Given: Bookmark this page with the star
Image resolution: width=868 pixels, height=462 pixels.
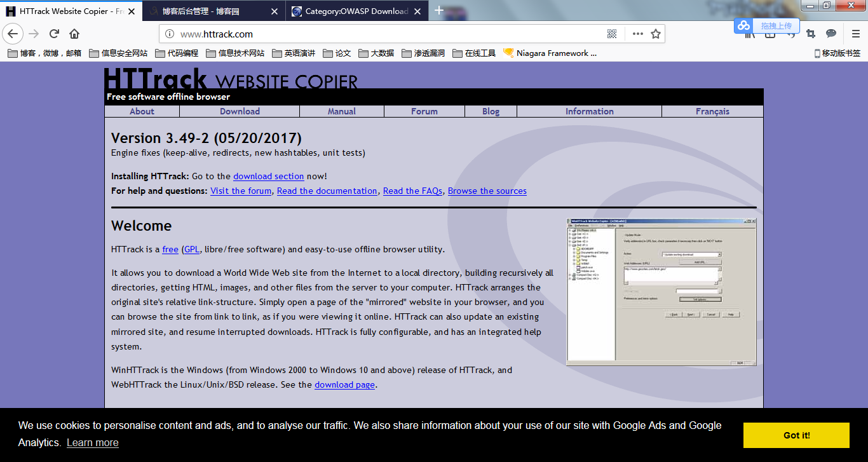Looking at the screenshot, I should click(x=656, y=34).
